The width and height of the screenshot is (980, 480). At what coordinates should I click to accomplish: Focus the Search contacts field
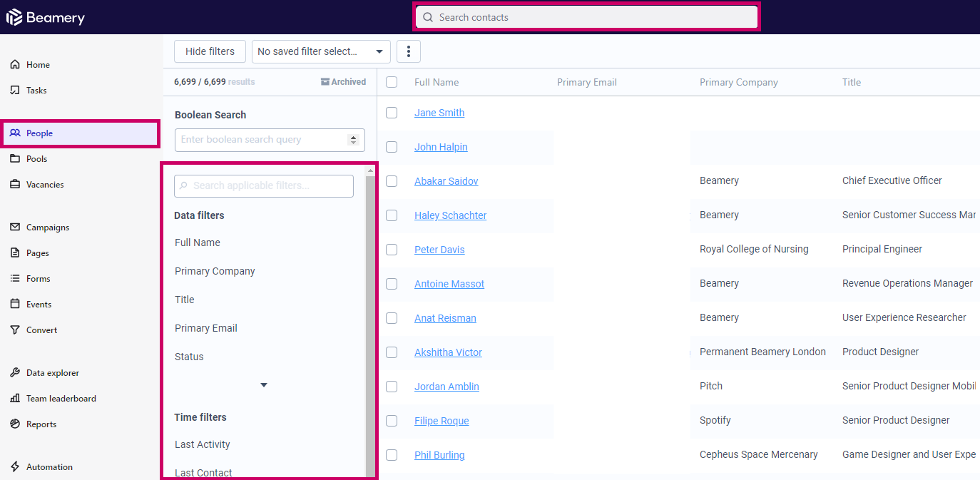[x=587, y=17]
